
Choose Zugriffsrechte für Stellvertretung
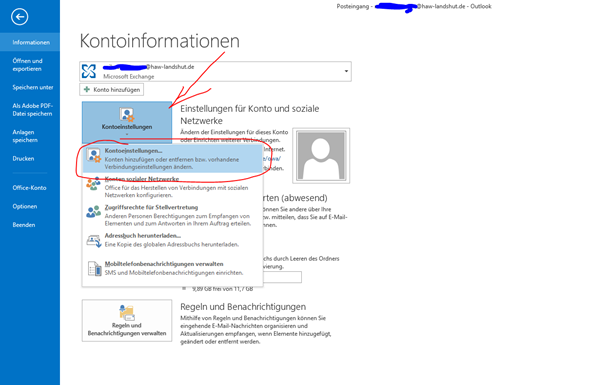click(172, 215)
